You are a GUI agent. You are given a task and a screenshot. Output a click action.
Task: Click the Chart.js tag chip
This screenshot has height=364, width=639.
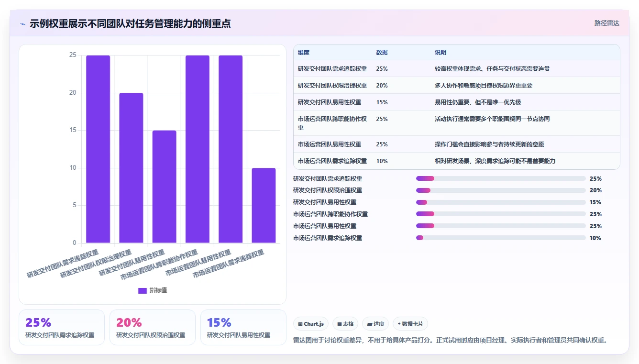pos(311,324)
